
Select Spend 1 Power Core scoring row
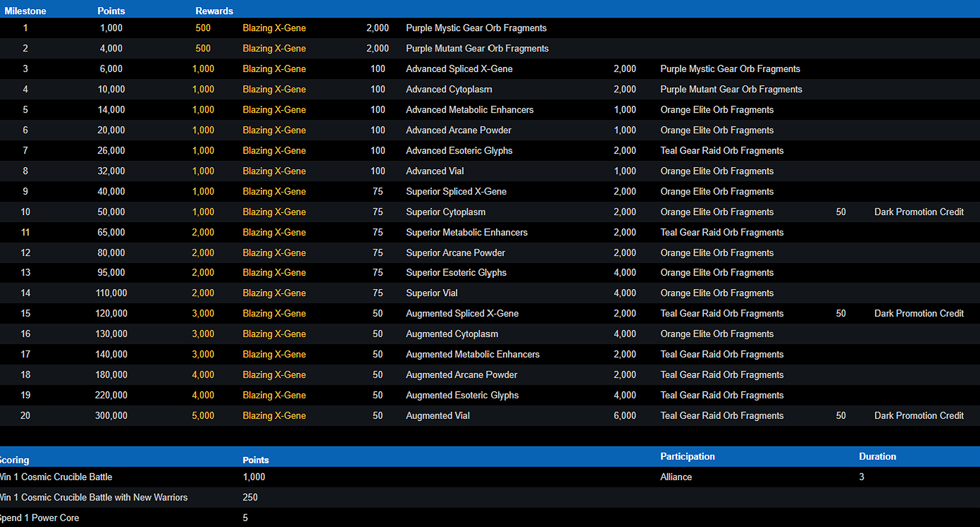(490, 517)
